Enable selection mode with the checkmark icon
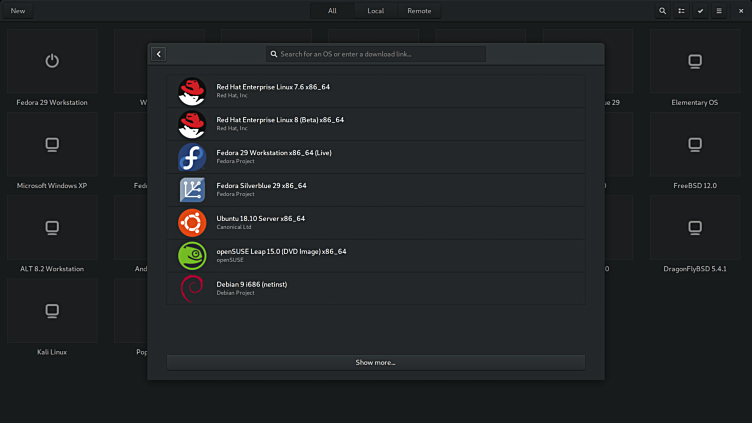The width and height of the screenshot is (752, 423). 700,11
